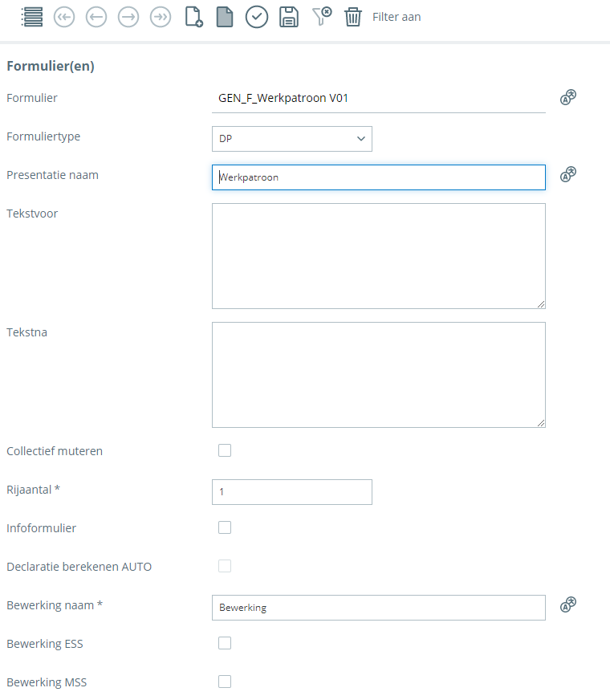Click the copy document icon
The image size is (610, 700).
pos(225,17)
